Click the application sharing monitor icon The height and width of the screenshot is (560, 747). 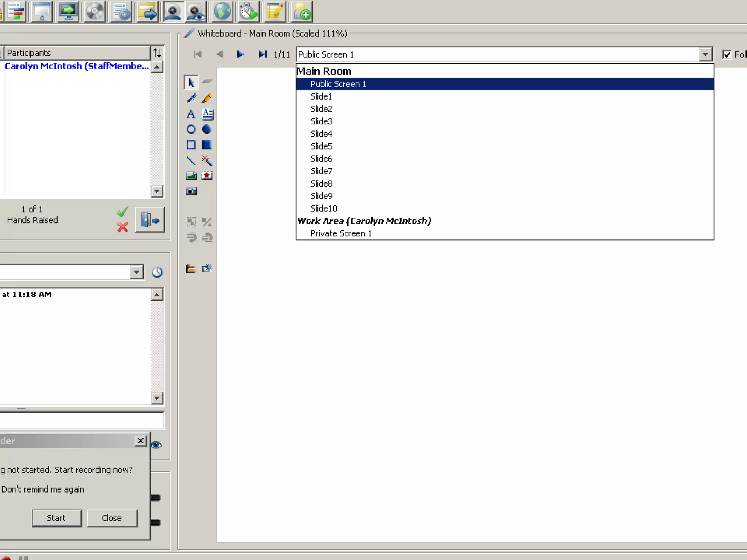[x=68, y=11]
